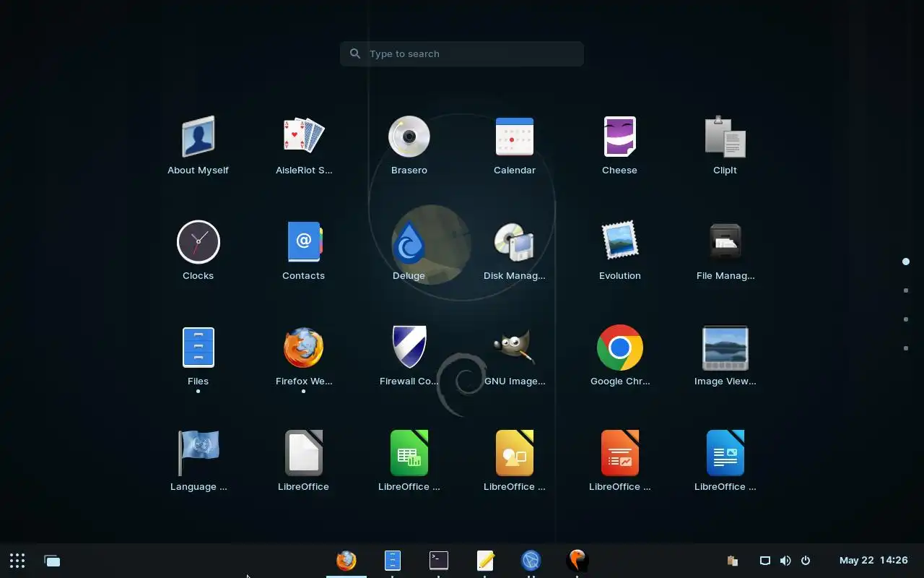Go to first app grid page dot
The height and width of the screenshot is (578, 924).
click(x=905, y=262)
